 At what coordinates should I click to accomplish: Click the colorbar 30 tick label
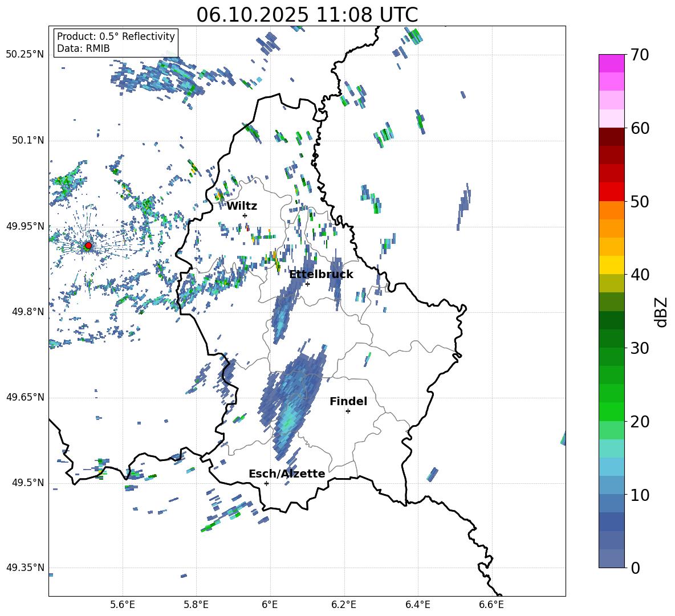[x=640, y=348]
